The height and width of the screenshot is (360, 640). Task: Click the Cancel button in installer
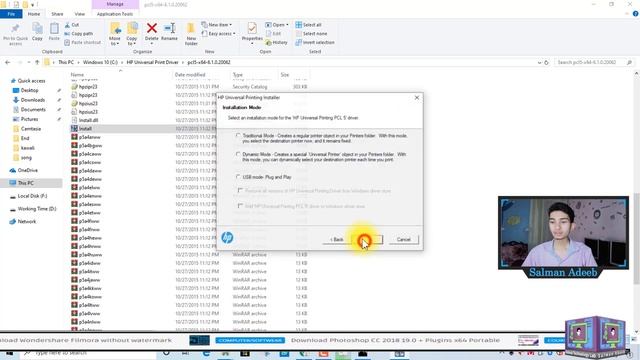click(x=404, y=240)
